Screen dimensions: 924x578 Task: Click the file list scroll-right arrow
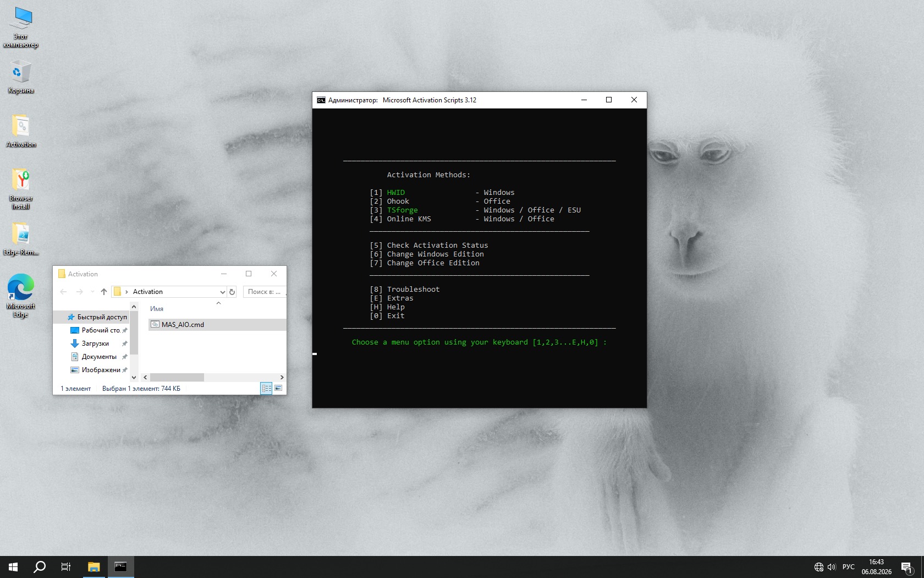[282, 378]
